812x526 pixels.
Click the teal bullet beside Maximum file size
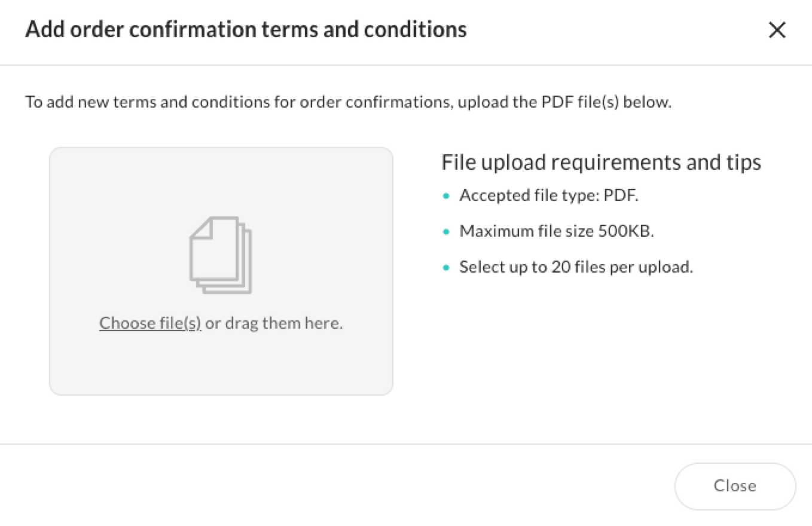[446, 230]
